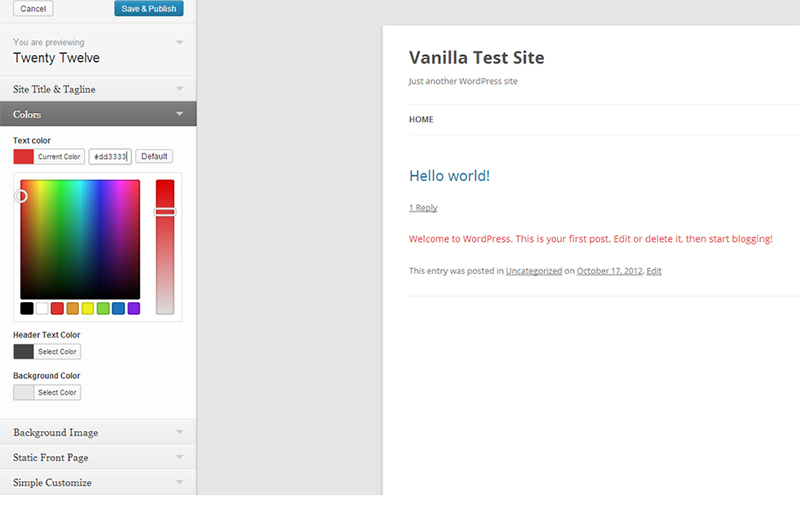Screen dimensions: 800x511
Task: Open Header Text Color picker
Action: click(x=56, y=352)
